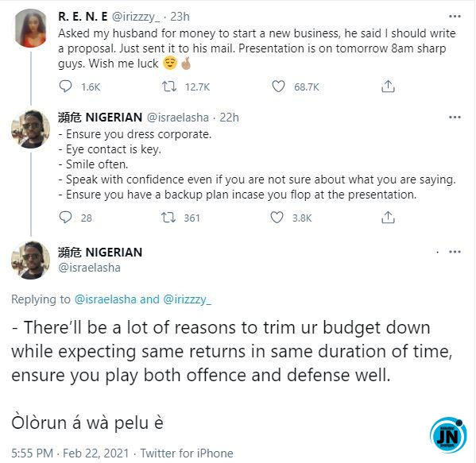Share the 'Eye contact is key' tweet

click(x=388, y=218)
